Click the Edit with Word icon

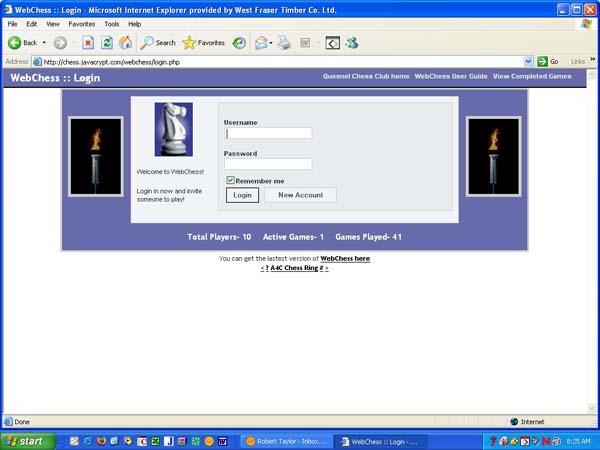click(305, 43)
